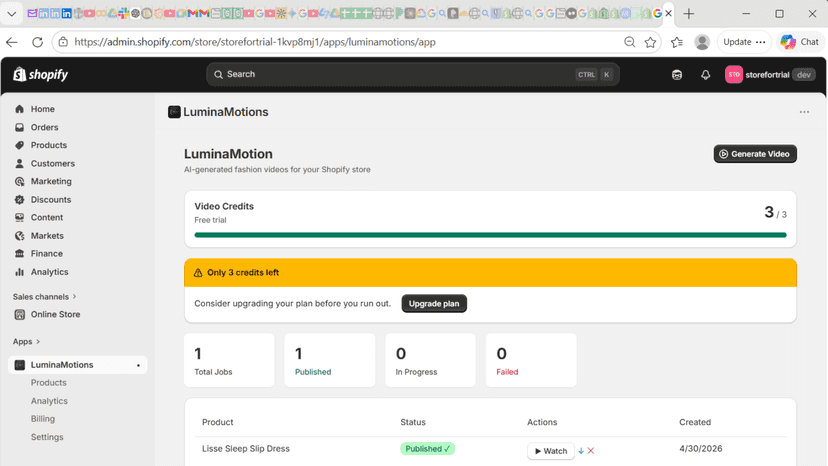Screen dimensions: 828x466
Task: Bookmark this page with star icon
Action: pyautogui.click(x=651, y=42)
